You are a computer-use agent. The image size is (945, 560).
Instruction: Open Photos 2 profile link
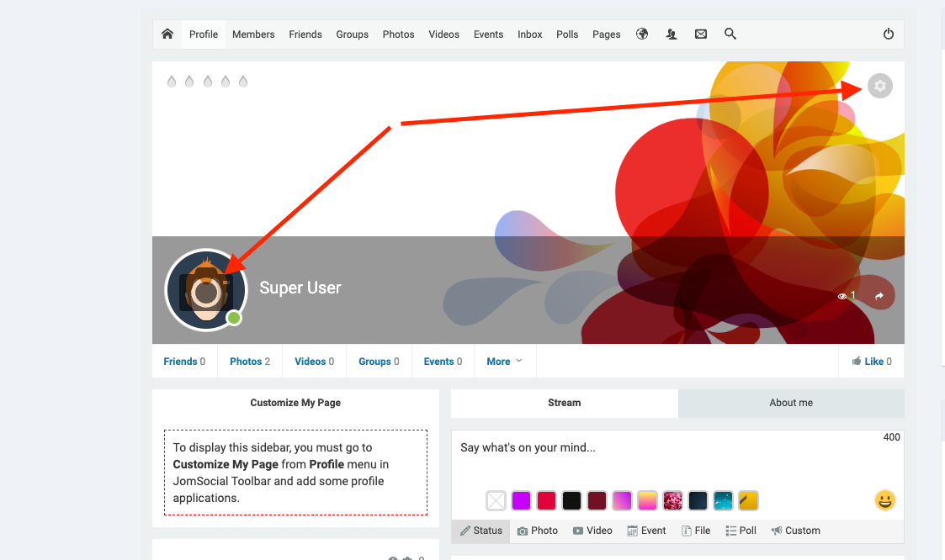click(250, 362)
